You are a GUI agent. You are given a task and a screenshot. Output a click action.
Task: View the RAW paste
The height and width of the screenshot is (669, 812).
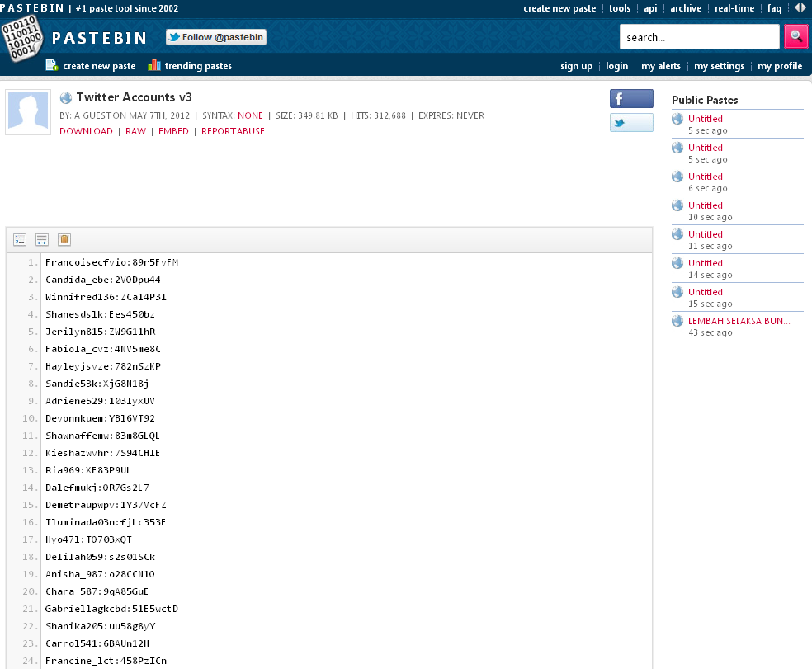[135, 131]
